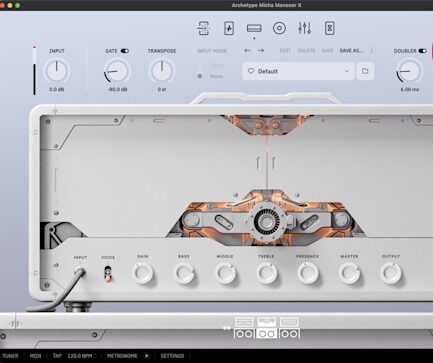
Task: Click the Delete preset button
Action: pyautogui.click(x=306, y=51)
